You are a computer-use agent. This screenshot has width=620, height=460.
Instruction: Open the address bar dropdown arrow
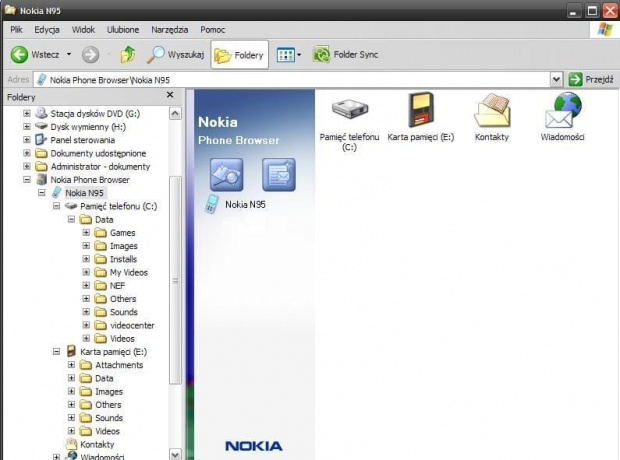point(556,79)
